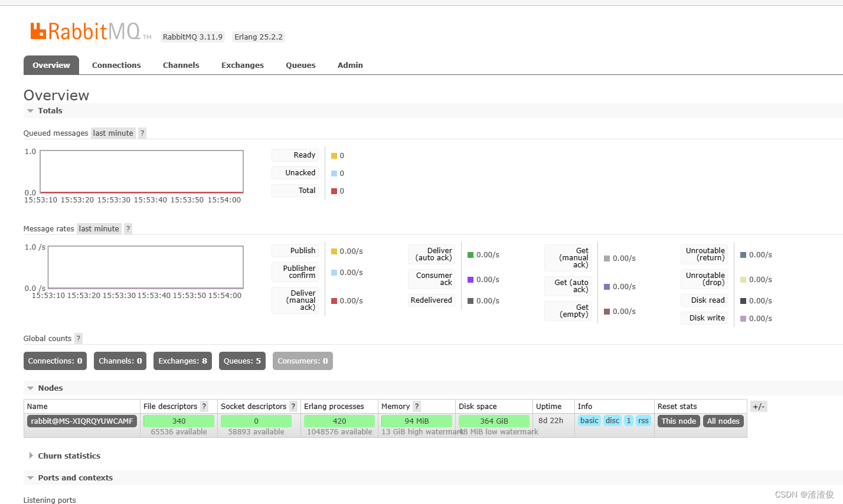The image size is (843, 504).
Task: Click the Total red swatch
Action: point(334,191)
